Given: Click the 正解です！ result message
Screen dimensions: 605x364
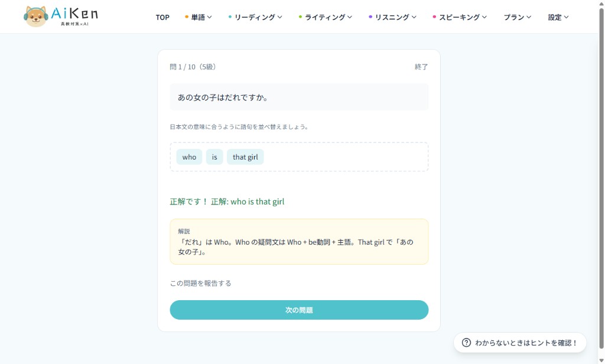Looking at the screenshot, I should [x=227, y=201].
